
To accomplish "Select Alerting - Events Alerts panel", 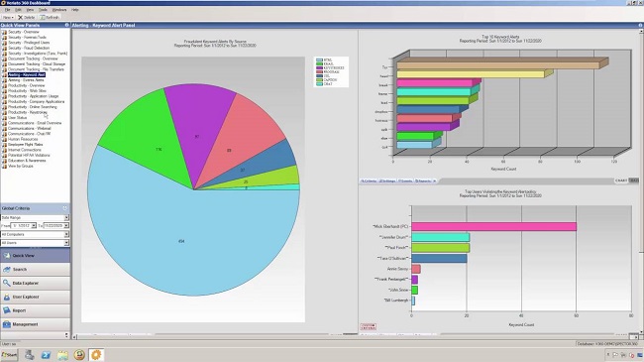I will point(26,80).
